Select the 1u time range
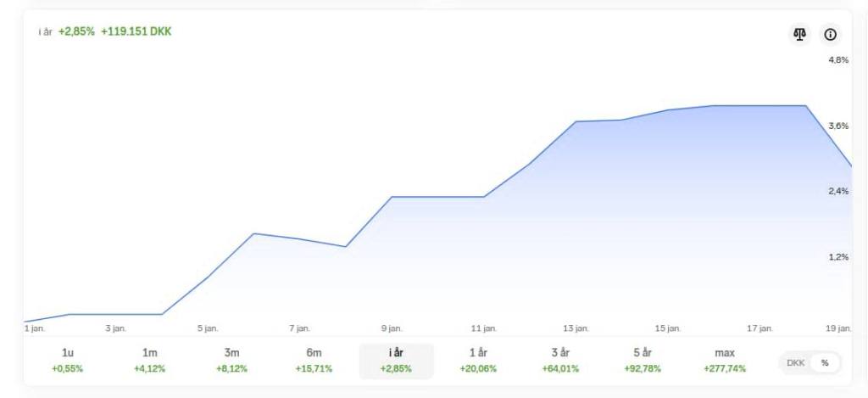This screenshot has width=868, height=398. point(68,360)
